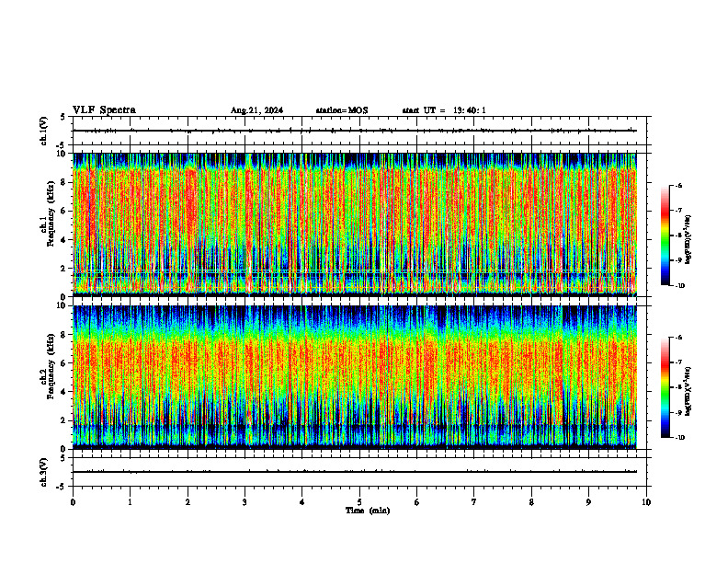The image size is (728, 563).
Task: Click the ch.1 frequency tick label "8"
Action: click(63, 182)
